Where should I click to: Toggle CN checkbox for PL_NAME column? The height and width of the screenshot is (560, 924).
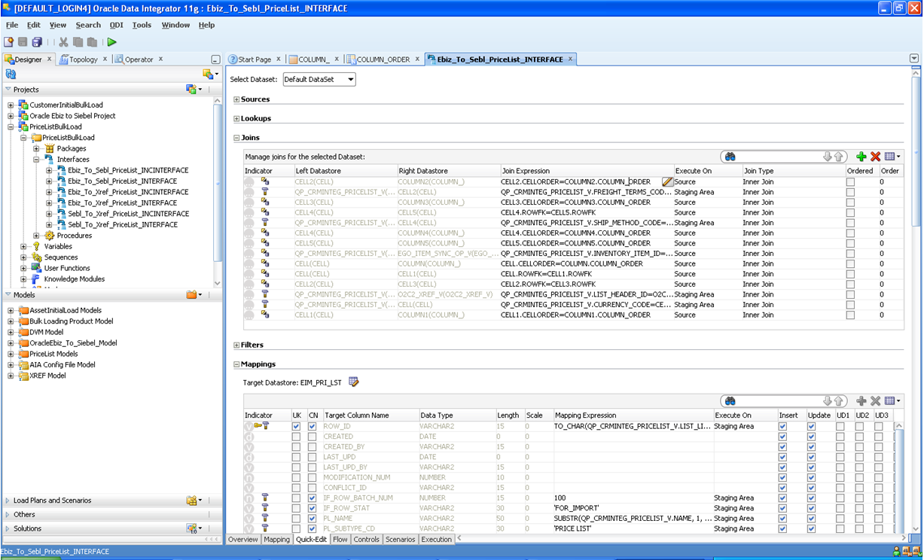tap(313, 519)
